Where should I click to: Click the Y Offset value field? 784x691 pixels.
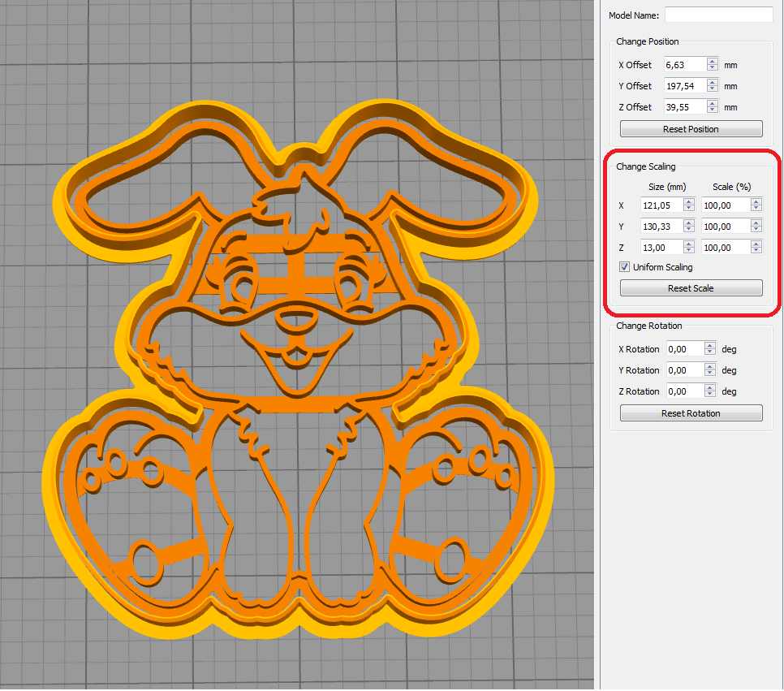point(686,85)
